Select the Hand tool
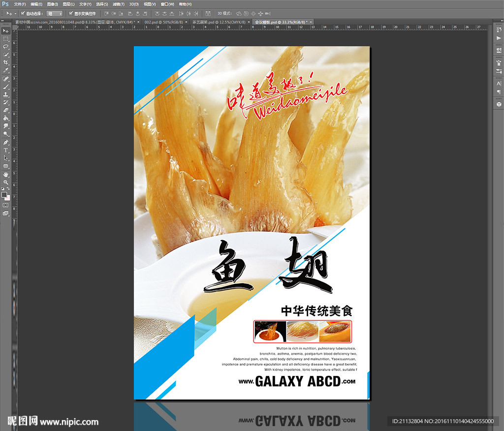The width and height of the screenshot is (504, 431). pos(6,175)
